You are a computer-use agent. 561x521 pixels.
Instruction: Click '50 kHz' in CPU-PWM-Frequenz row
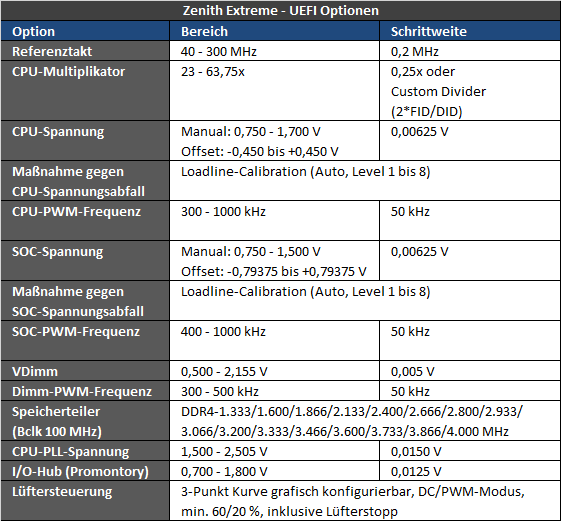point(410,211)
